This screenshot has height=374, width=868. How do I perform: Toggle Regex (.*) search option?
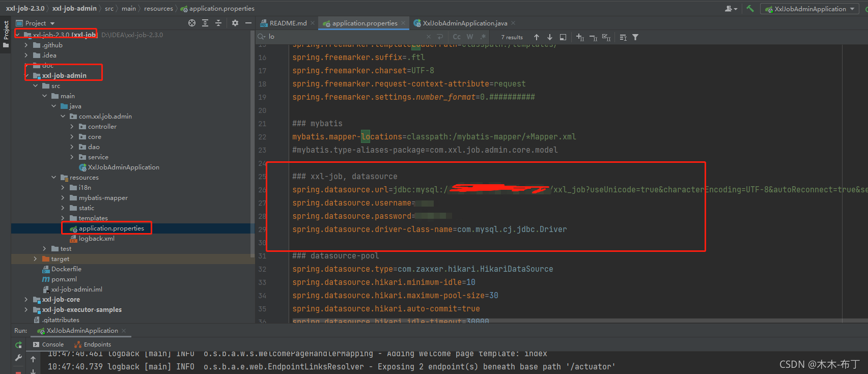pyautogui.click(x=483, y=37)
